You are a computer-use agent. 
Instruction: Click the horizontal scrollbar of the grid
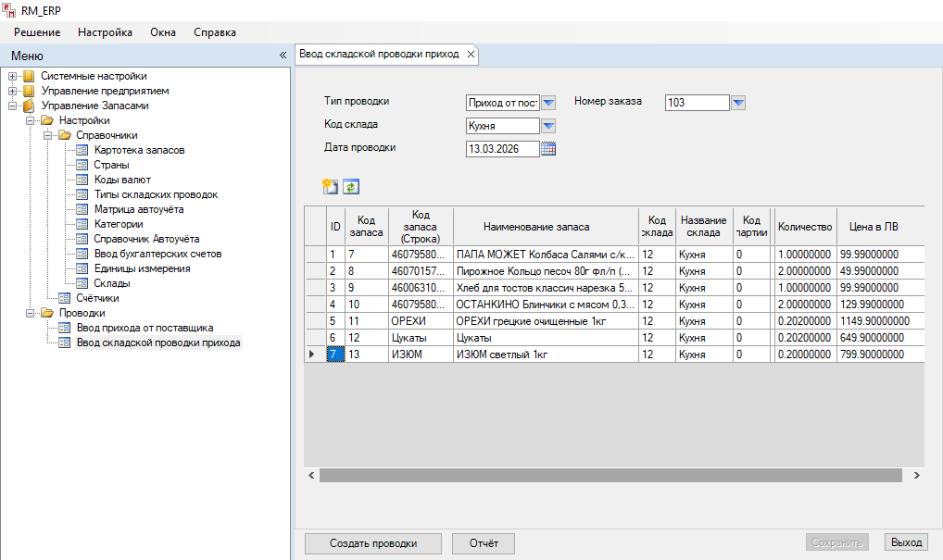click(610, 475)
